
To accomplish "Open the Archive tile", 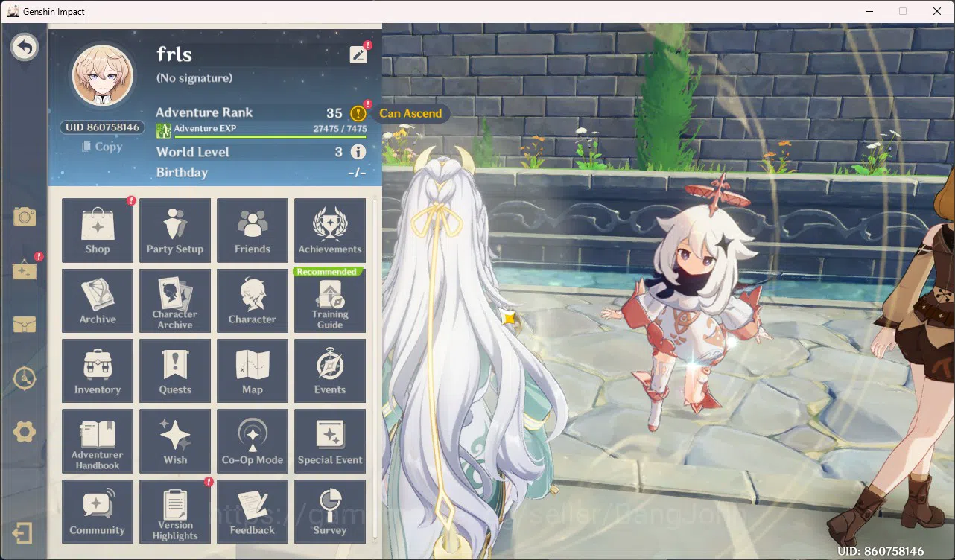I will click(98, 301).
